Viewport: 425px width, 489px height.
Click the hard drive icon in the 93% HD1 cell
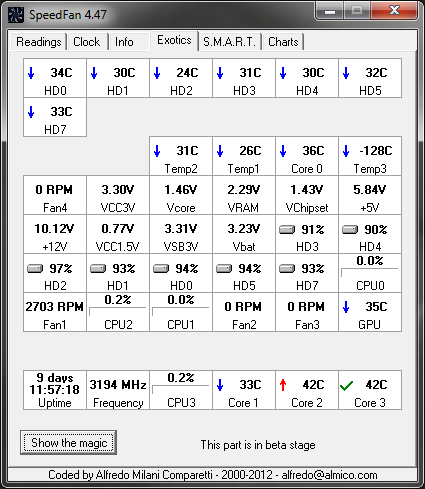tap(98, 268)
